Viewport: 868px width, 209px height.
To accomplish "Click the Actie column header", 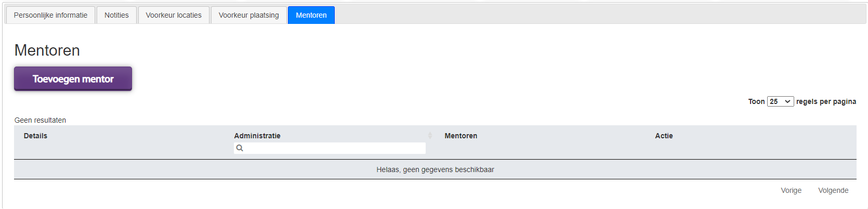I will click(x=664, y=136).
